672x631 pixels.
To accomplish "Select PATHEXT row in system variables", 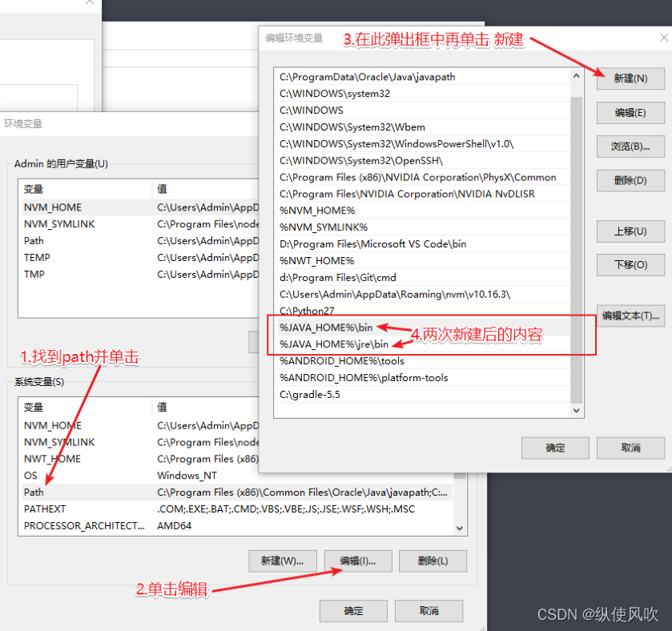I will tap(236, 509).
